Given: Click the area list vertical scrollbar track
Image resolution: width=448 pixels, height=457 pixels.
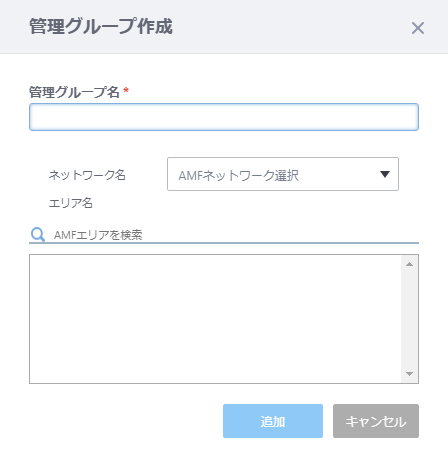Looking at the screenshot, I should pyautogui.click(x=410, y=319).
